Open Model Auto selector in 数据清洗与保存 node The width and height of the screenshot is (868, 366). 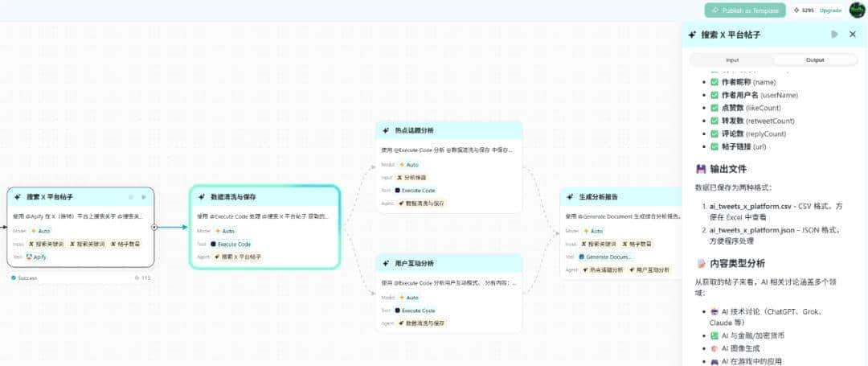tap(225, 231)
